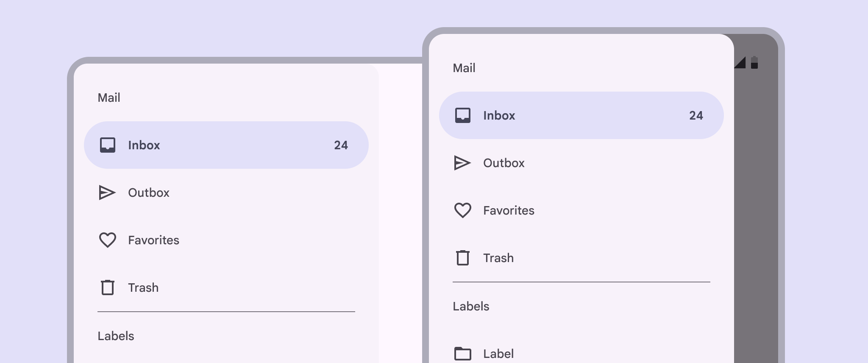Click the Favorites heart icon in the phone drawer
The height and width of the screenshot is (363, 868).
pos(462,210)
